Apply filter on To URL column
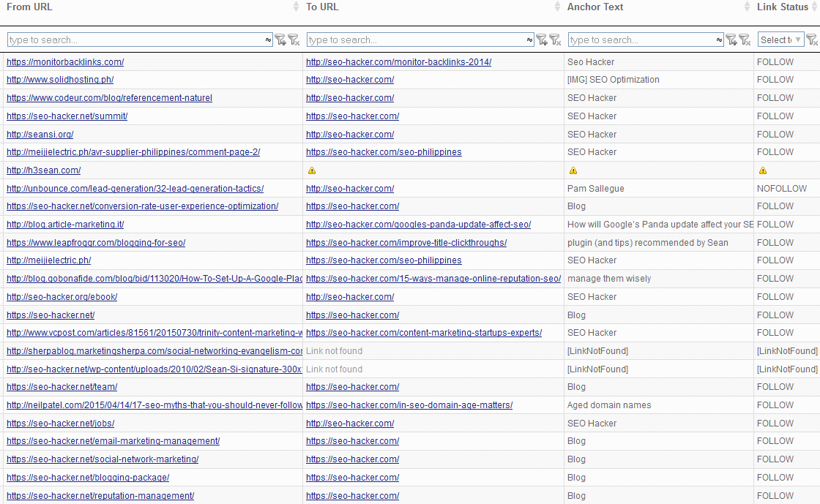This screenshot has height=504, width=820. [542, 40]
